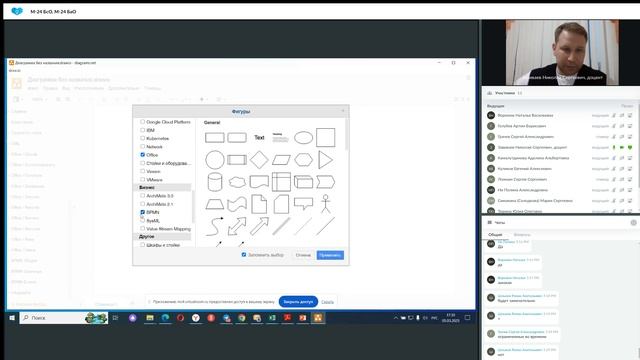Enable ArchiMate 2.1 shape library
Screen dimensions: 640x360
click(x=142, y=204)
